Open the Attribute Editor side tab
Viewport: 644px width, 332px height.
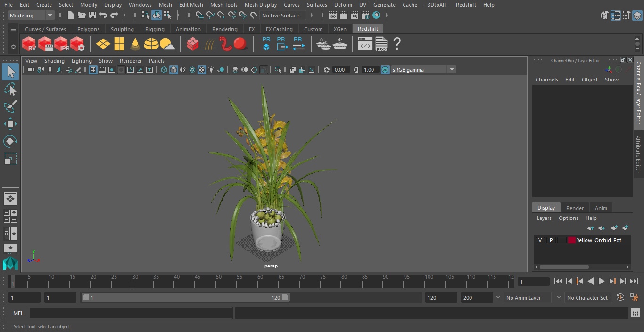click(x=638, y=154)
